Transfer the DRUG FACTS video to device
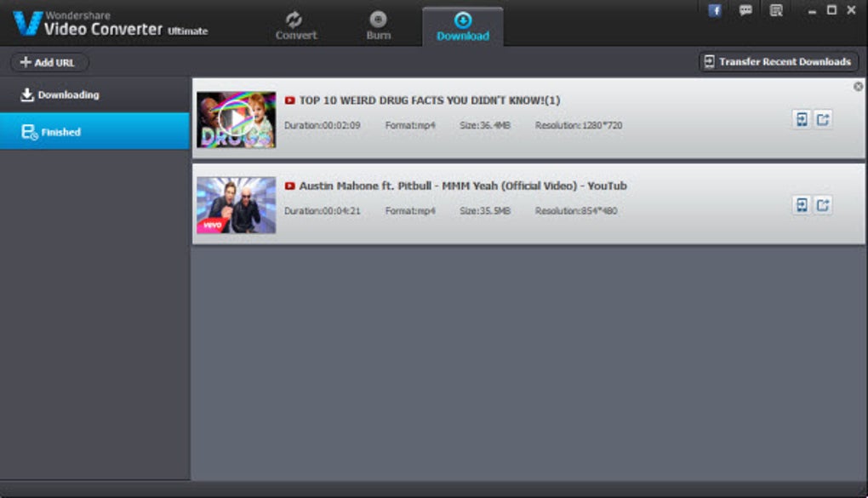 [802, 119]
